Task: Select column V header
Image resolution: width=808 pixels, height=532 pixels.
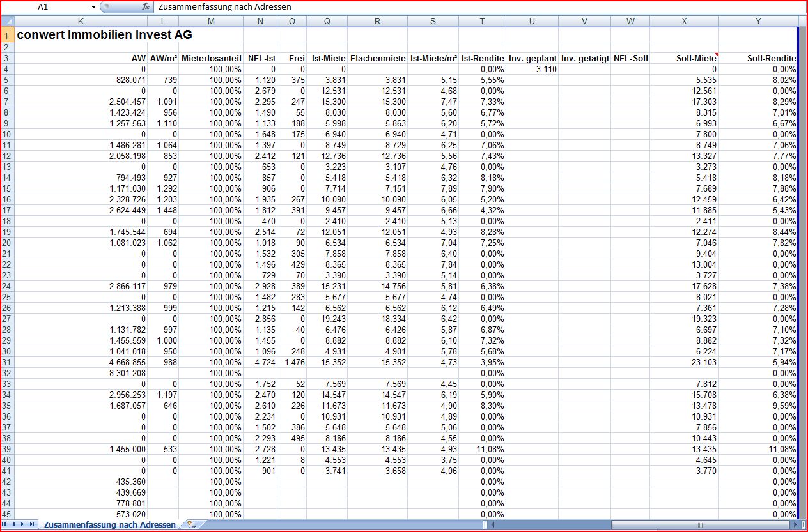Action: click(584, 21)
